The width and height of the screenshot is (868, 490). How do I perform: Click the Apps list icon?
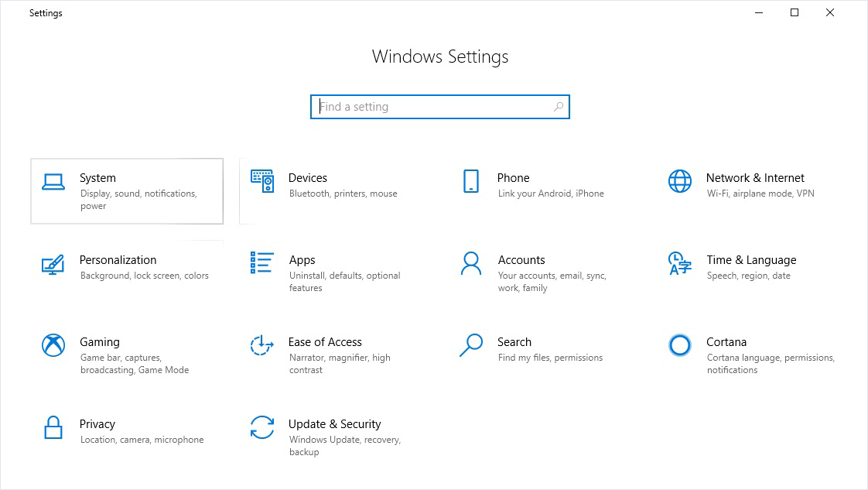coord(261,263)
